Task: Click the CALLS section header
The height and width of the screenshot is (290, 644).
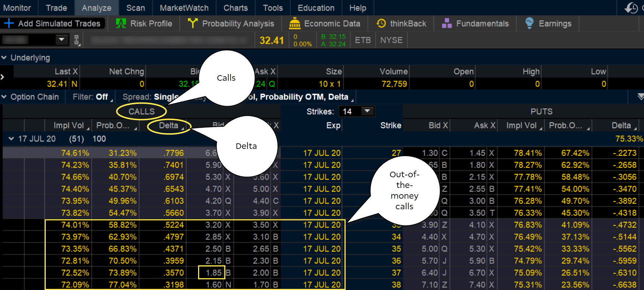Action: pos(142,111)
